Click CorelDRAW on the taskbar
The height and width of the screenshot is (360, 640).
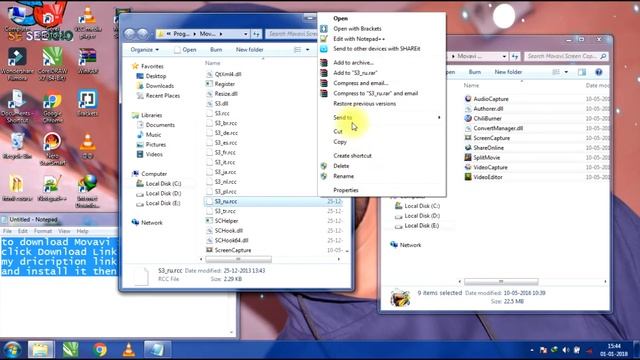pyautogui.click(x=70, y=350)
